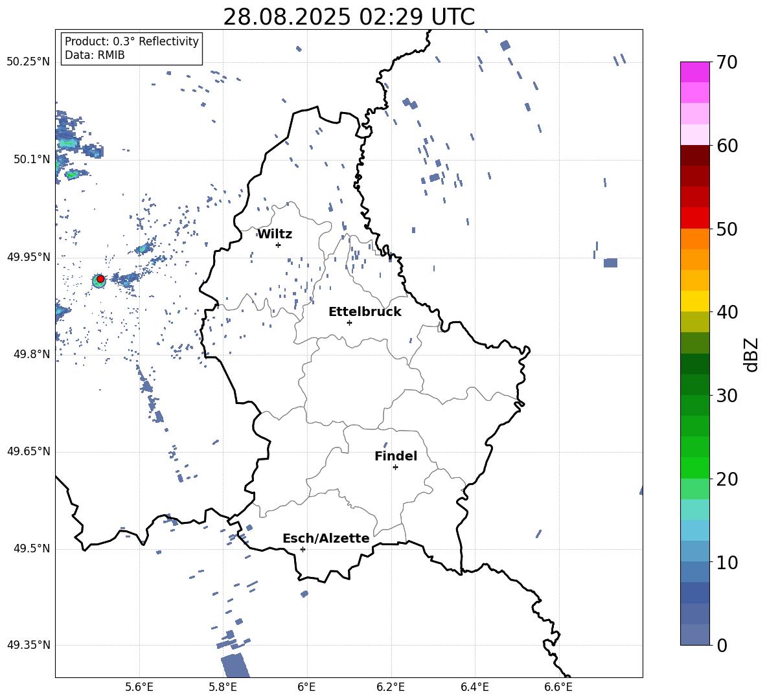Click the title 28.08.2025 02:29 UTC

pos(349,17)
